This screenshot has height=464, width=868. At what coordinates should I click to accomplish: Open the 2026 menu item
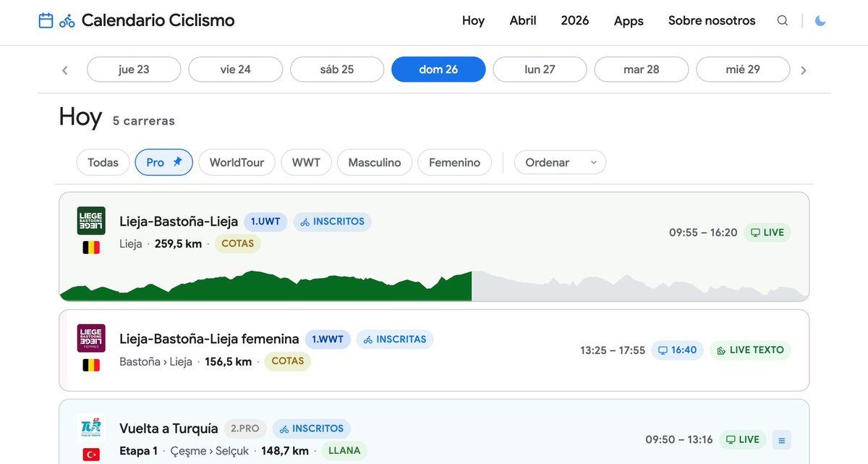click(575, 20)
